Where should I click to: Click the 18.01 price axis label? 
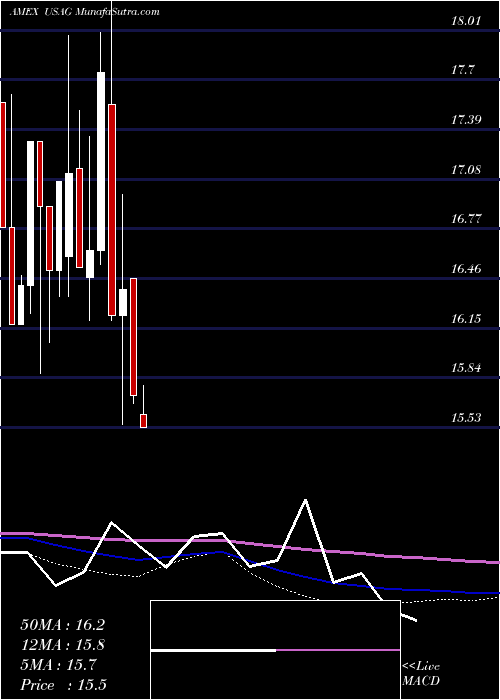[x=466, y=21]
